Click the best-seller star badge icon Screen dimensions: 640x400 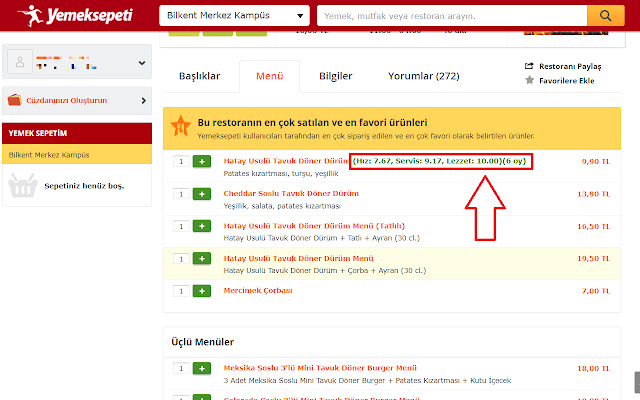point(180,126)
